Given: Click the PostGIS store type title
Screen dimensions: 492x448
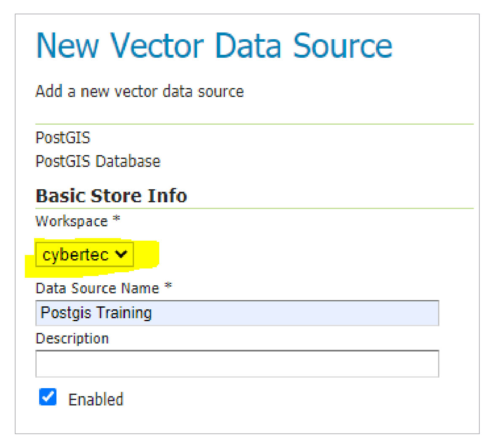Looking at the screenshot, I should point(63,138).
